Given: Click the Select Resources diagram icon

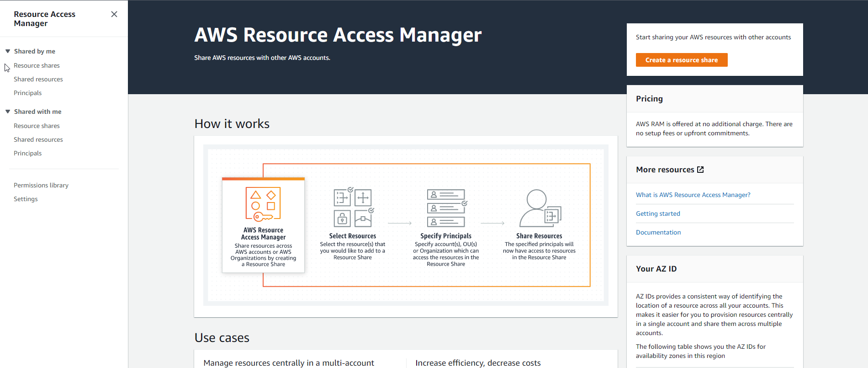Looking at the screenshot, I should click(x=354, y=207).
